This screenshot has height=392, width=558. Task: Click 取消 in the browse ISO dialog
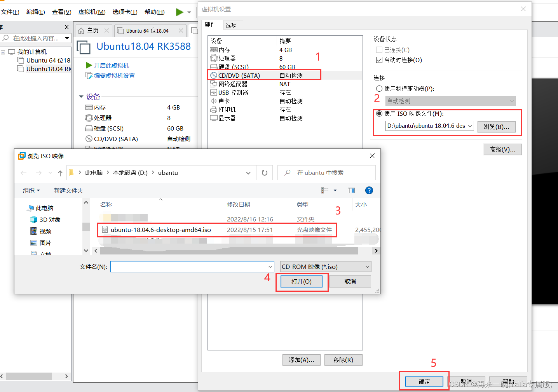[x=350, y=281]
